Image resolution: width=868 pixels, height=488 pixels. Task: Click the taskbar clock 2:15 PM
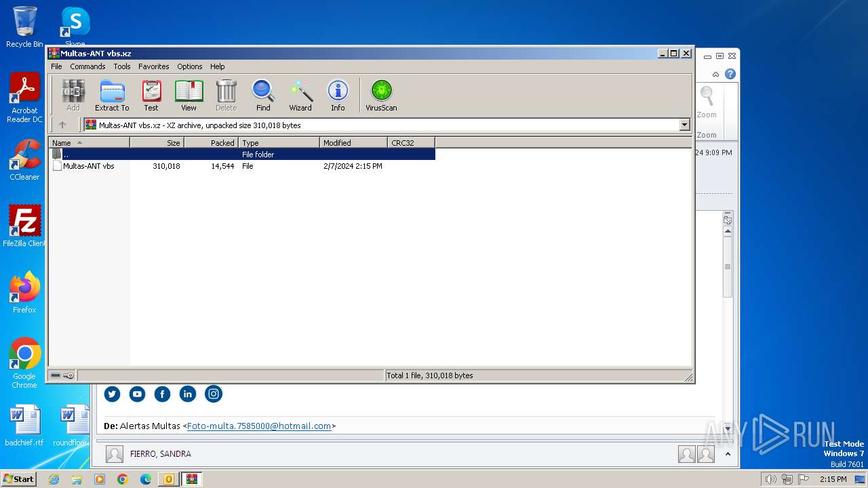click(833, 479)
